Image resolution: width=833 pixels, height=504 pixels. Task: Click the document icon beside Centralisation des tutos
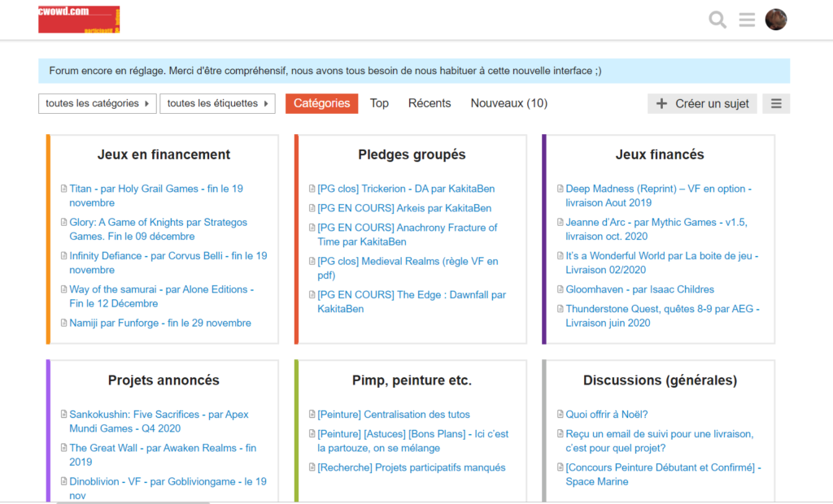coord(312,415)
